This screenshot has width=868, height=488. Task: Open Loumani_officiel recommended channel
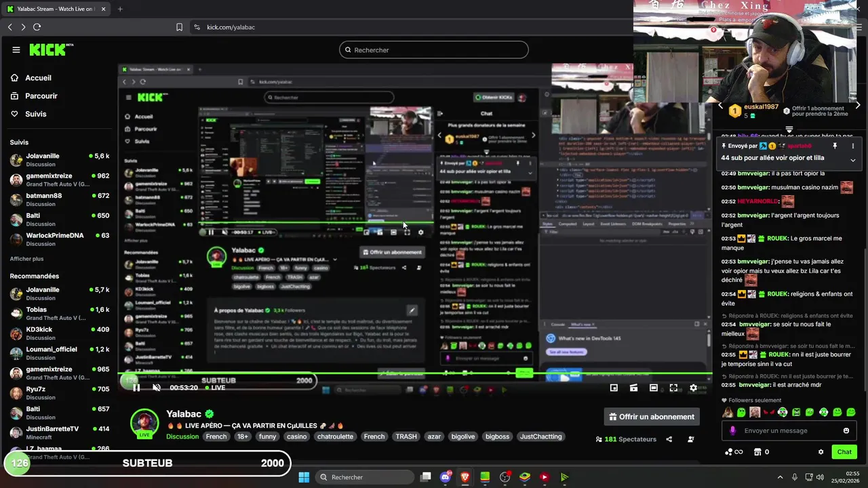point(60,353)
